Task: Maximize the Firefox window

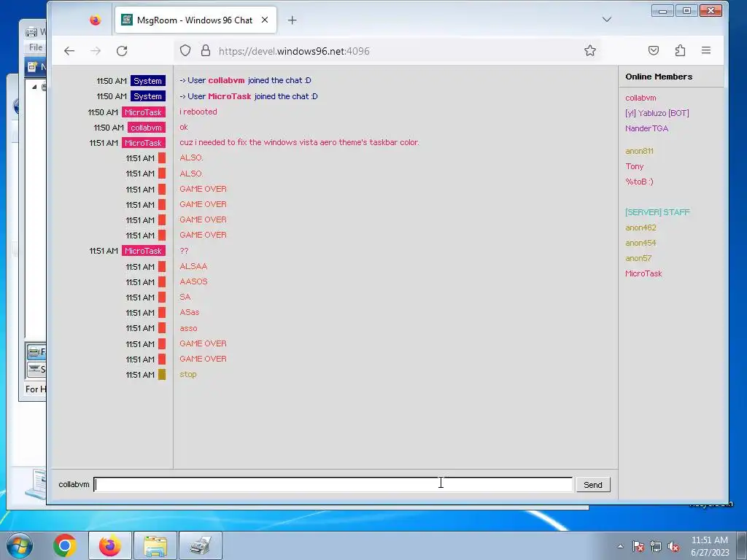Action: tap(686, 10)
